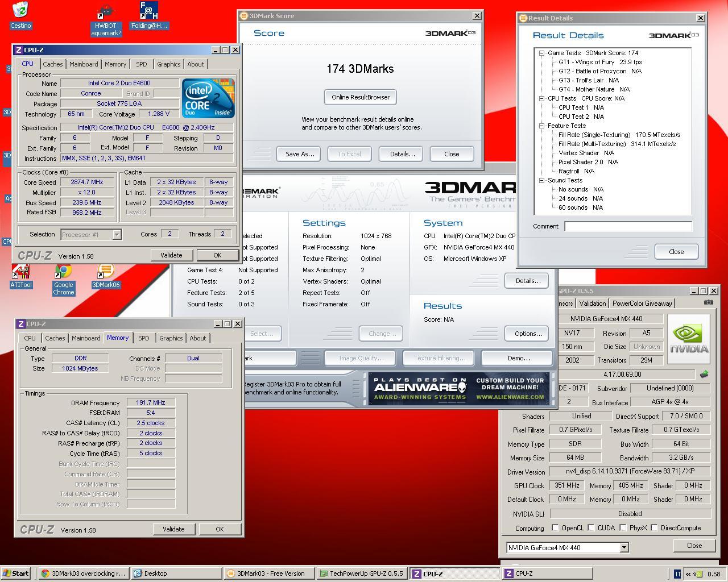This screenshot has width=728, height=582.
Task: Switch to the Desktop taskbar item
Action: (x=176, y=573)
